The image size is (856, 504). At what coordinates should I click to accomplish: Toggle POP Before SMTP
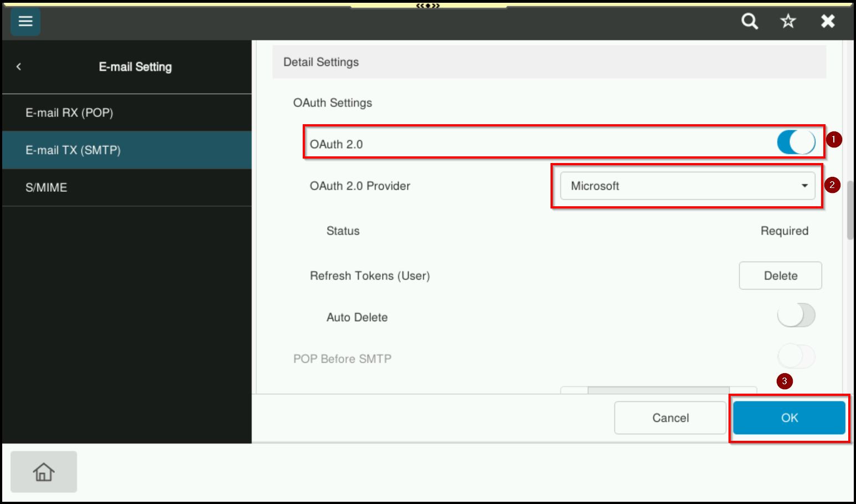[797, 357]
